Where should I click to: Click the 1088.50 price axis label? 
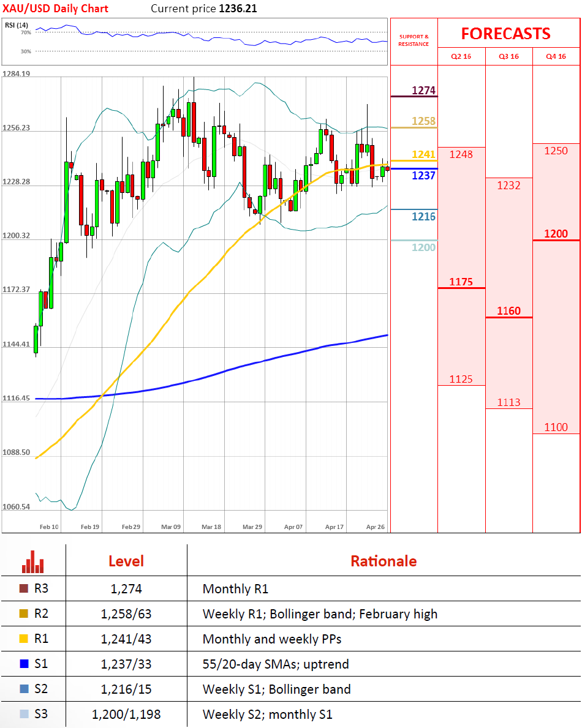pos(17,452)
